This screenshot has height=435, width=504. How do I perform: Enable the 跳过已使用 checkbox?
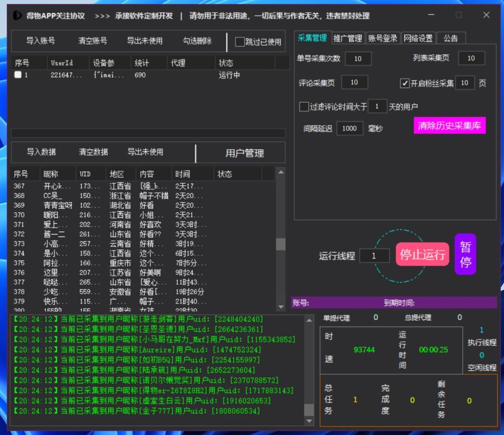pyautogui.click(x=240, y=42)
